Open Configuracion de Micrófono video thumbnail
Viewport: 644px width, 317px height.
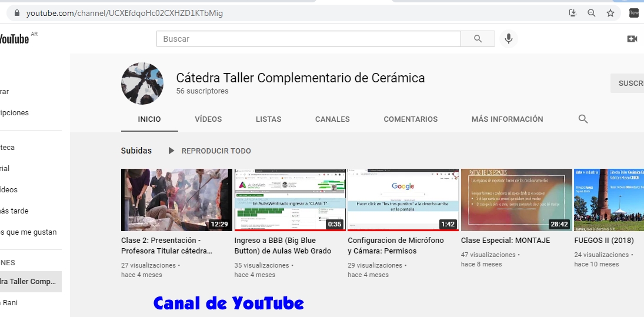403,200
